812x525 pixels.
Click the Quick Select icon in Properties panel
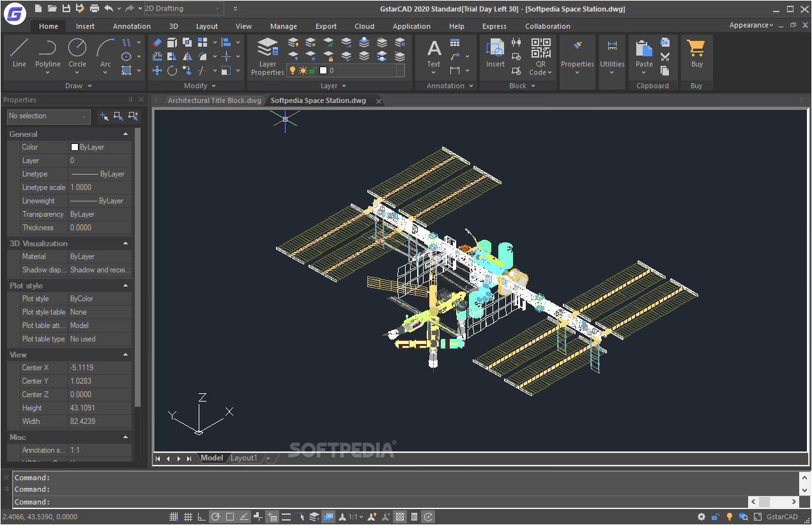[134, 116]
